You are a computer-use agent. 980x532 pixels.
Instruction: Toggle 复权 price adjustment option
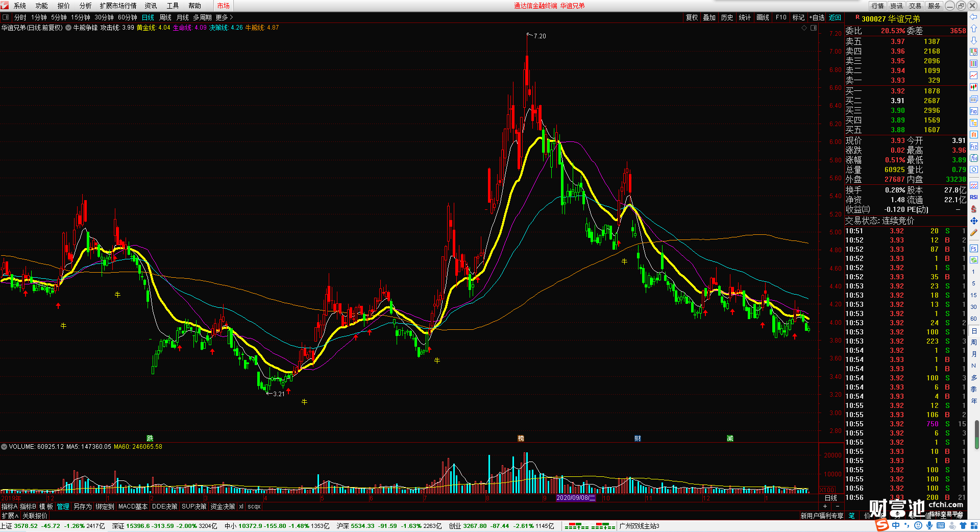coord(692,17)
